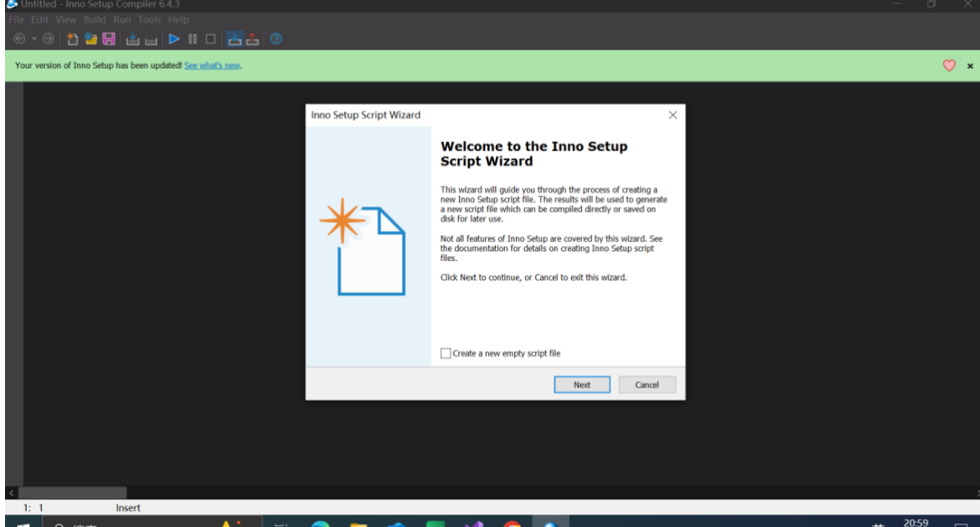Click the "Welcome to the Inno Setup Script Wizard" heading

coord(533,154)
